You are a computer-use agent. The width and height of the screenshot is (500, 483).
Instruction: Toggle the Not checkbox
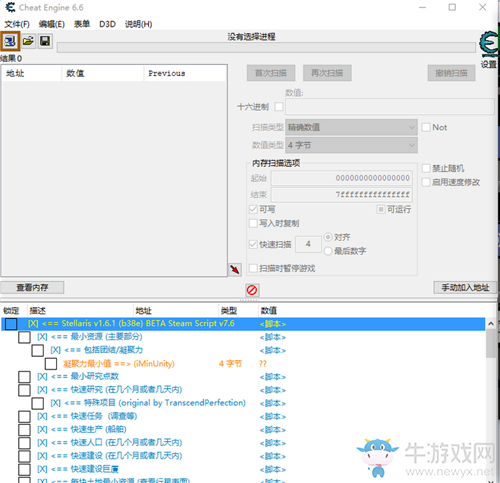[x=426, y=127]
